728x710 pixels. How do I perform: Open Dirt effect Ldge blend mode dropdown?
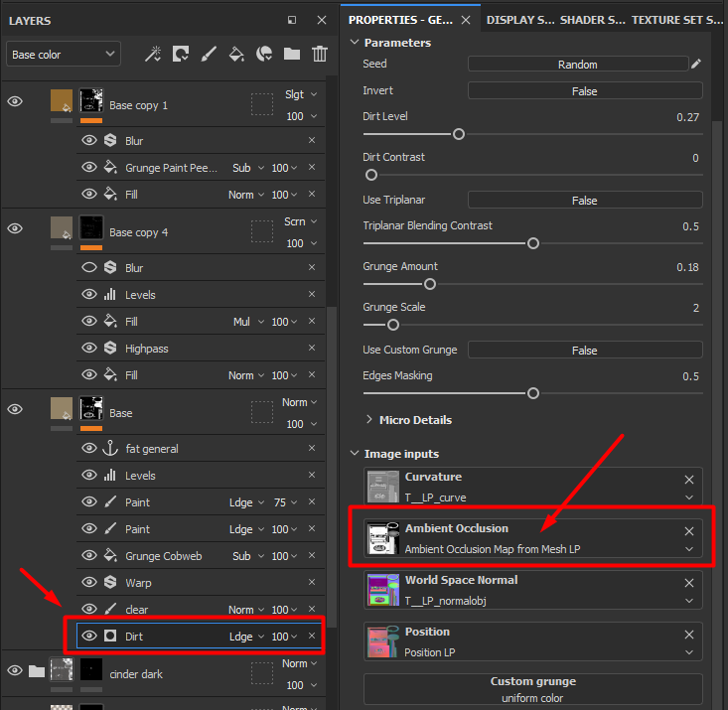pyautogui.click(x=246, y=637)
